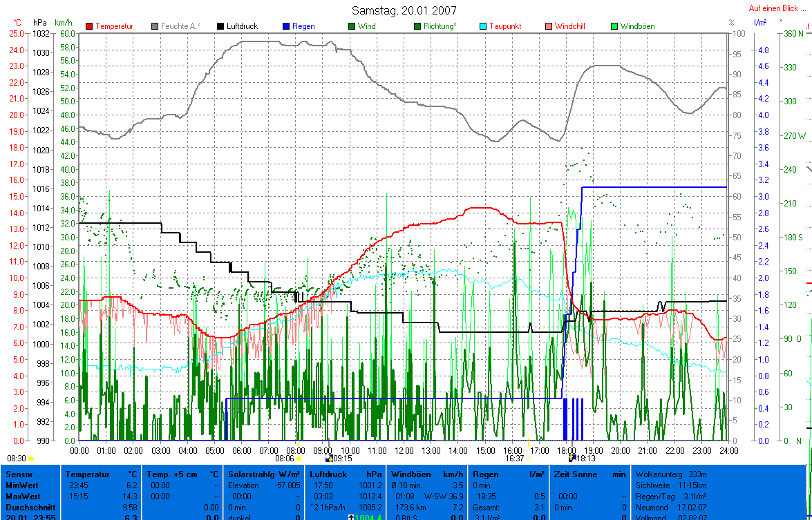812x520 pixels.
Task: Click the cyan Taupunkt legend icon
Action: click(483, 26)
